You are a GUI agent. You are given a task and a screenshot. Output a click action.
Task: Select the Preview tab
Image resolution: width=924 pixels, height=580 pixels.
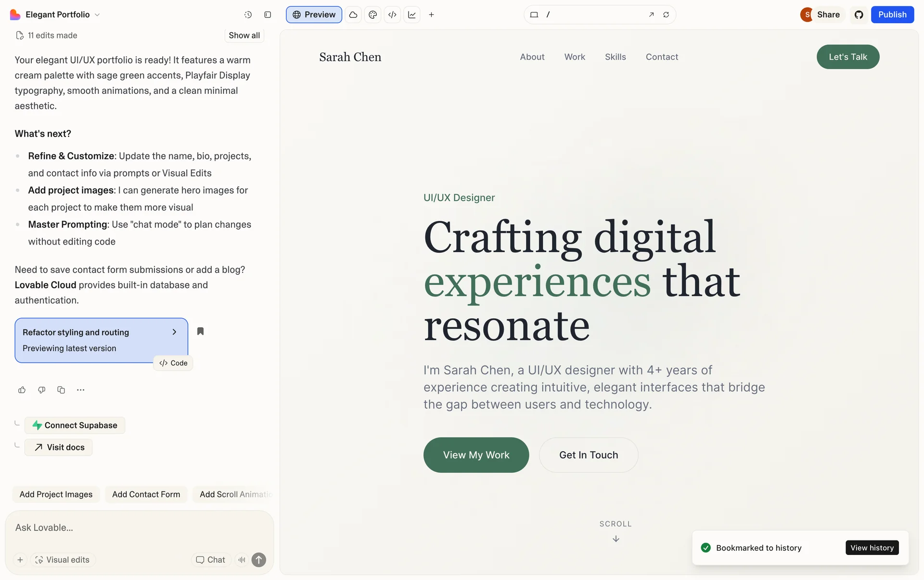point(314,15)
